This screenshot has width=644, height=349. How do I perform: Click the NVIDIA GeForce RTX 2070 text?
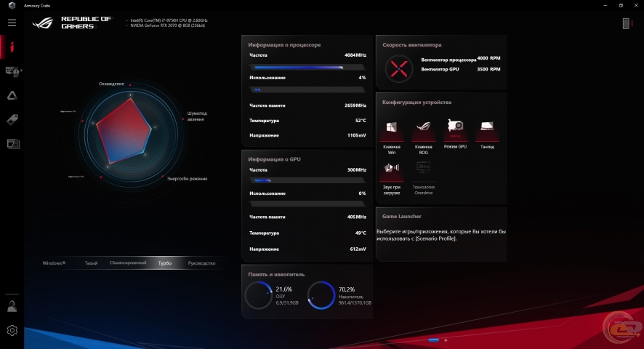point(168,25)
